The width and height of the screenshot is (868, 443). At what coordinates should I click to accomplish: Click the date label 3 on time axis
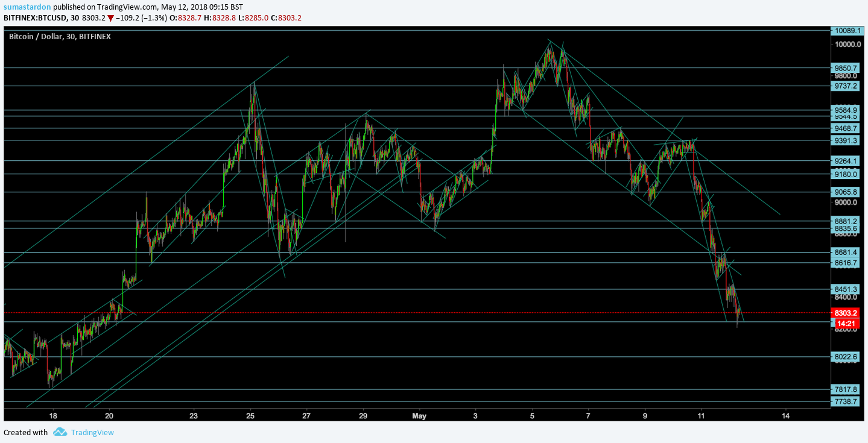click(x=475, y=416)
